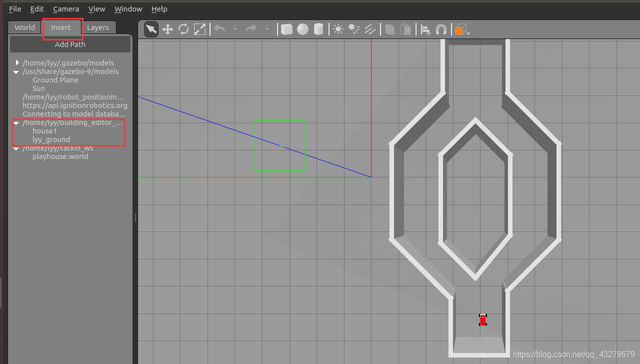Choose the Translate mode tool
640x364 pixels.
167,29
